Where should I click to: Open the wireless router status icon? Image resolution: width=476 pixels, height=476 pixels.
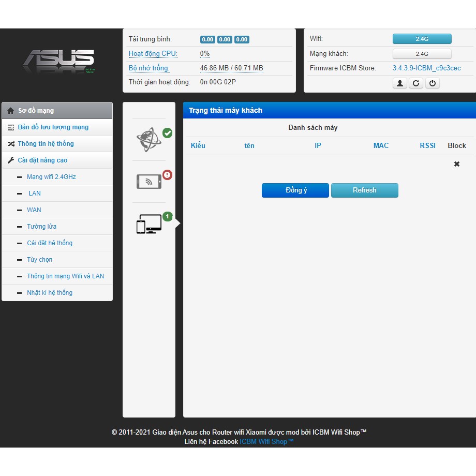(x=148, y=181)
